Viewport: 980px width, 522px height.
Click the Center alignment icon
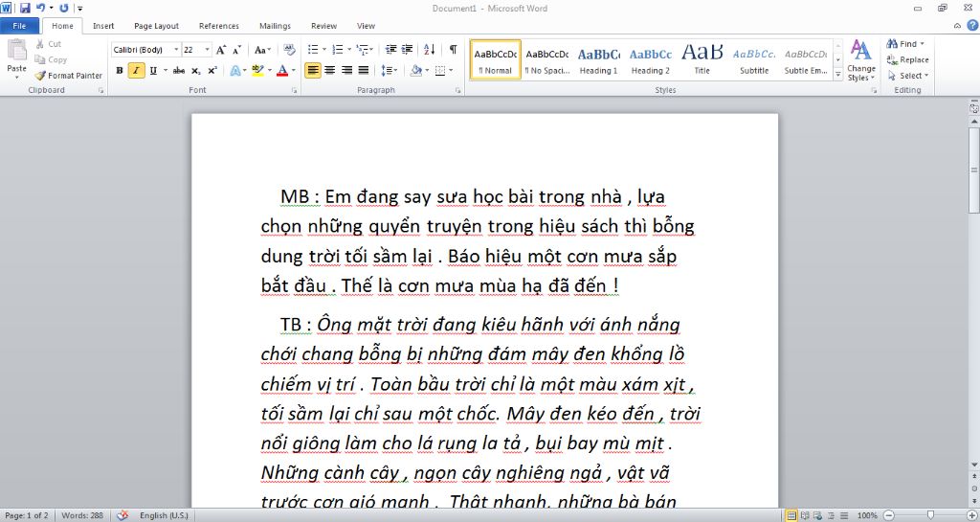[x=330, y=70]
